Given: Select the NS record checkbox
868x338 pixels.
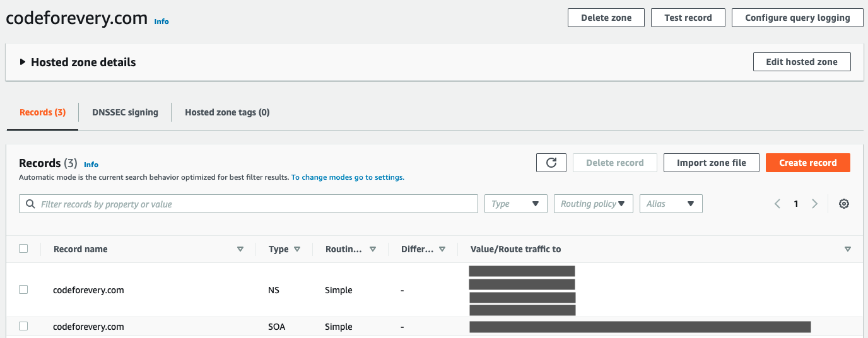Looking at the screenshot, I should pyautogui.click(x=23, y=289).
